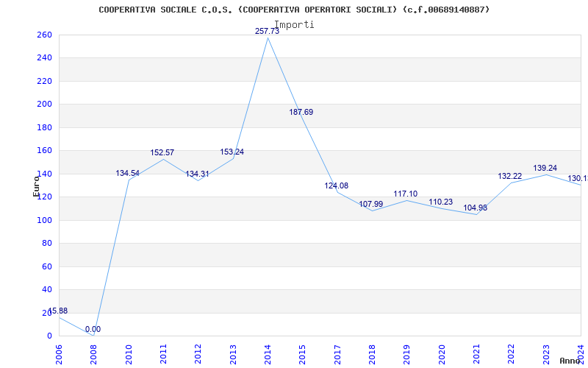The width and height of the screenshot is (588, 368).
Task: Click the chart title COOPERATIVA SOCIALE C.O.S.
Action: [294, 10]
